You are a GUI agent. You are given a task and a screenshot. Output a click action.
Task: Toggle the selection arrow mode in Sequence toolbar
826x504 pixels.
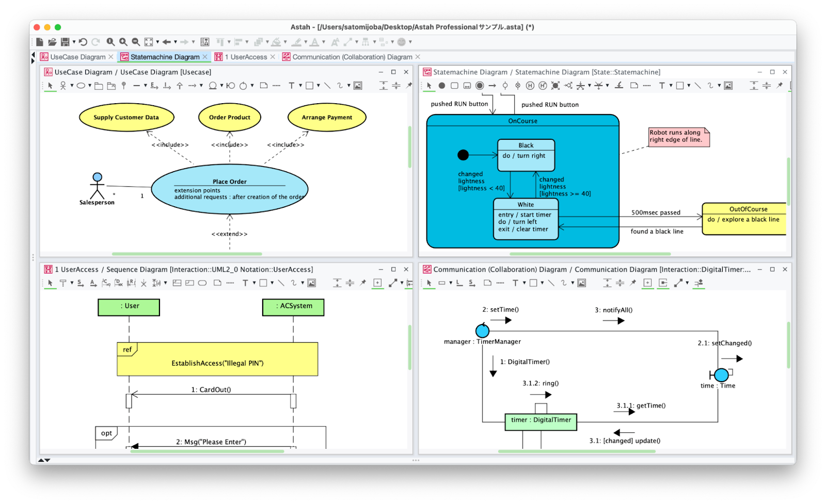click(x=50, y=283)
